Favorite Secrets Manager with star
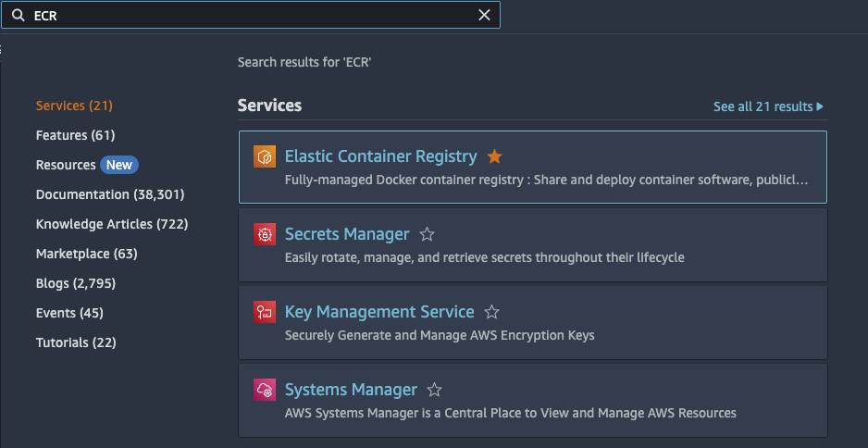 click(427, 235)
